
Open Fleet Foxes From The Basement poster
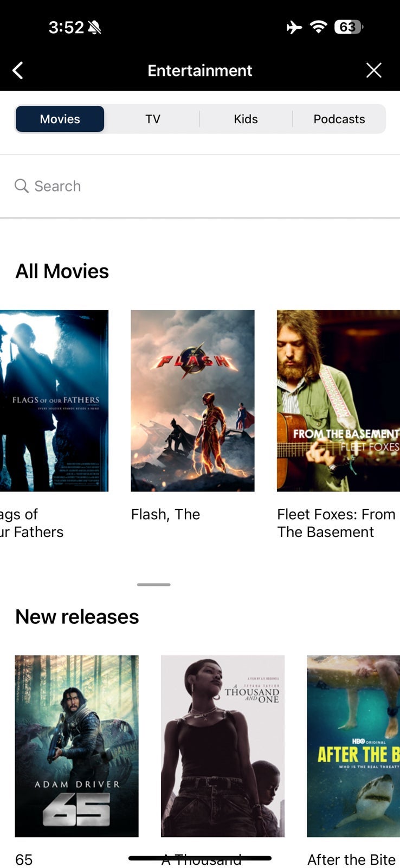click(338, 400)
